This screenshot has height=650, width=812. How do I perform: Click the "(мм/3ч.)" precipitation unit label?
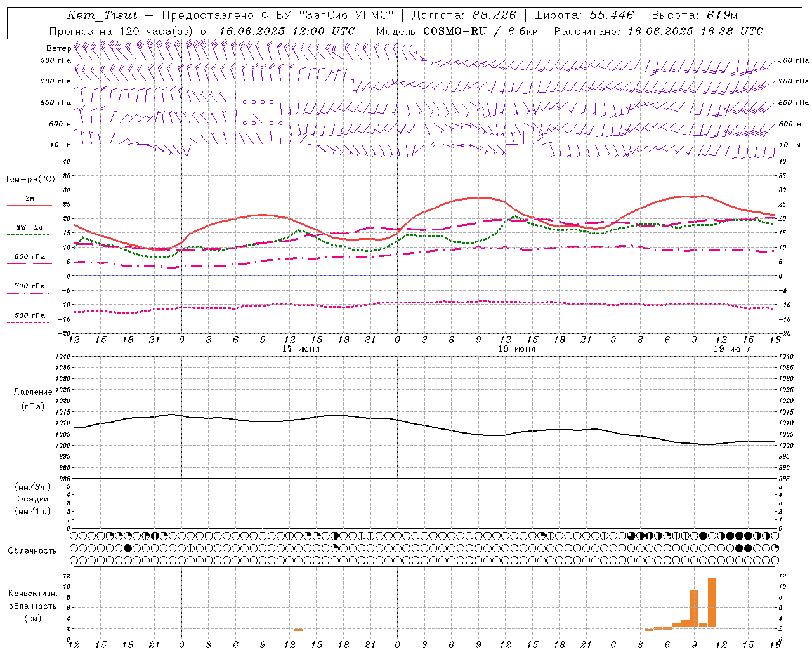33,487
